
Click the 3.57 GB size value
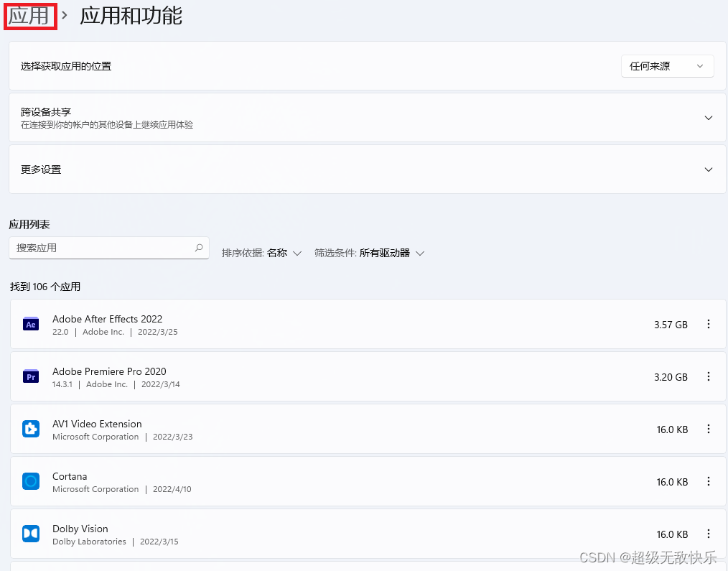point(671,325)
